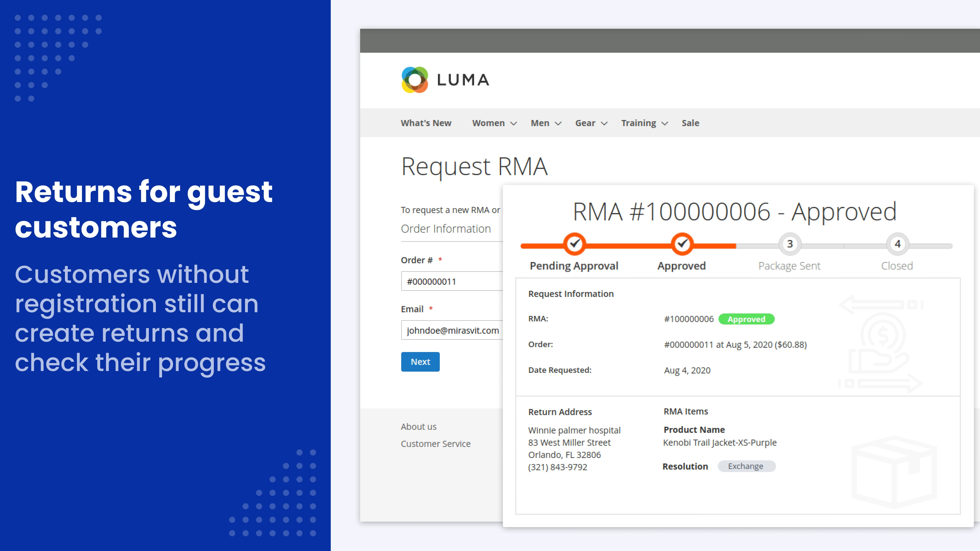Click the Order # input field

coord(449,281)
